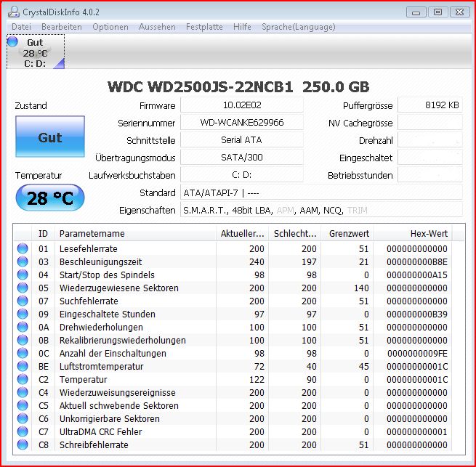
Task: Click the Puffergrösse field 8192 KB
Action: click(430, 105)
